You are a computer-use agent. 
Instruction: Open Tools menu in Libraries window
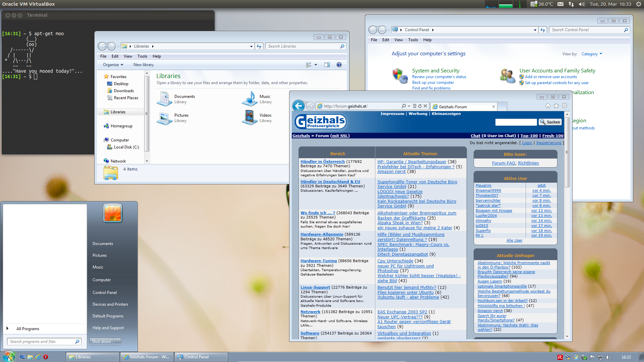pyautogui.click(x=142, y=56)
